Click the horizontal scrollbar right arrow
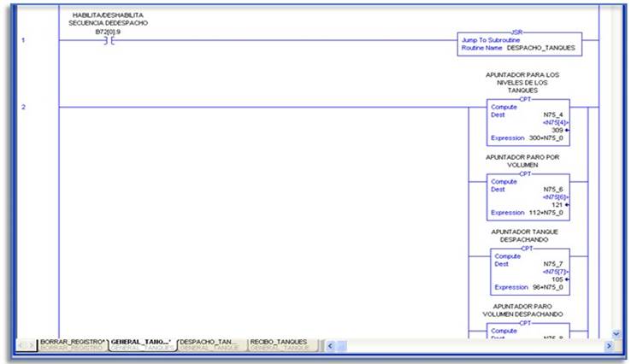This screenshot has height=364, width=631. (x=609, y=346)
